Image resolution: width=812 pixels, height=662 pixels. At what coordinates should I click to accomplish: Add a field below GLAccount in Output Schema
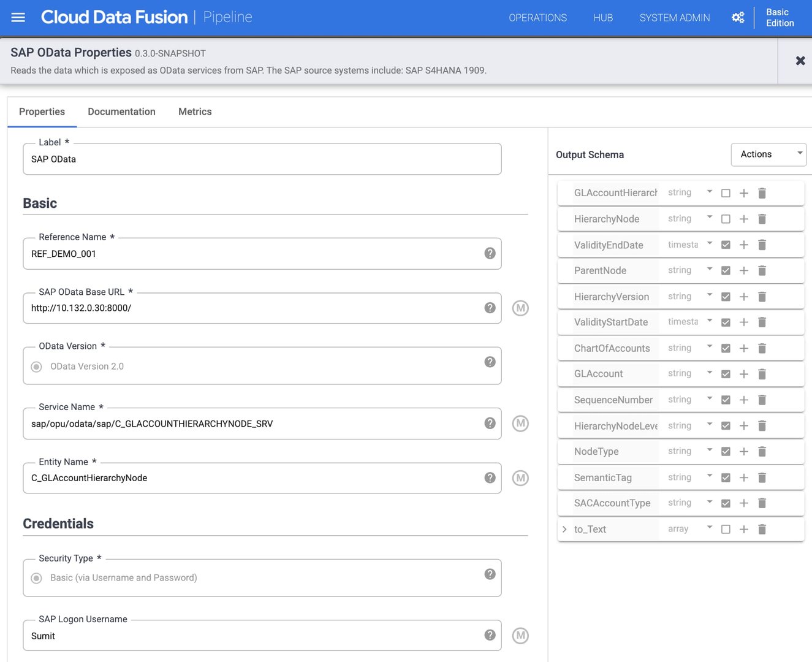pos(743,373)
